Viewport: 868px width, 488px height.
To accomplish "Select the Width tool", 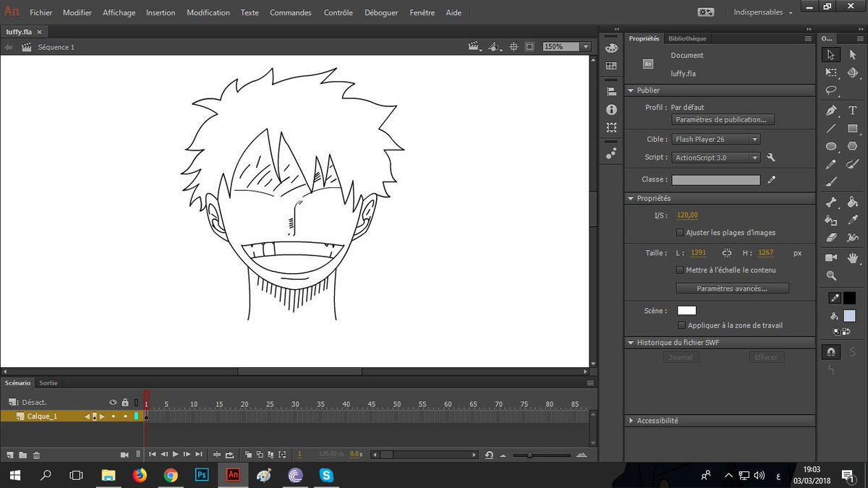I will [x=853, y=238].
